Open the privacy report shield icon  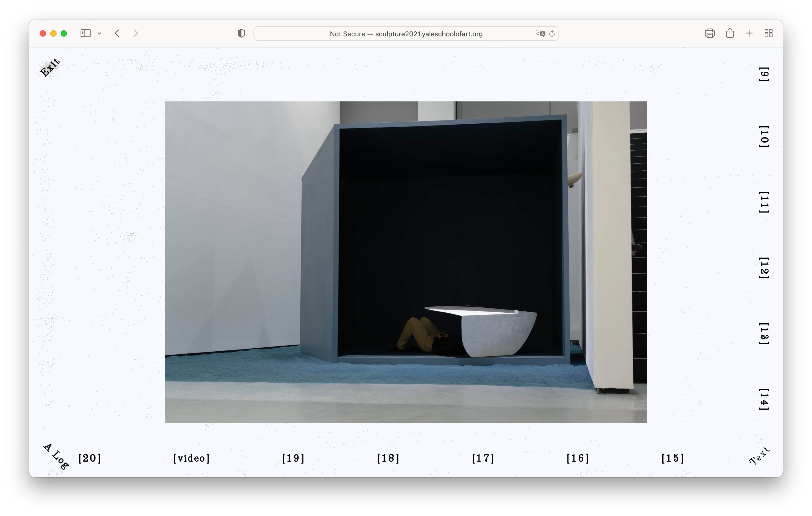[241, 33]
